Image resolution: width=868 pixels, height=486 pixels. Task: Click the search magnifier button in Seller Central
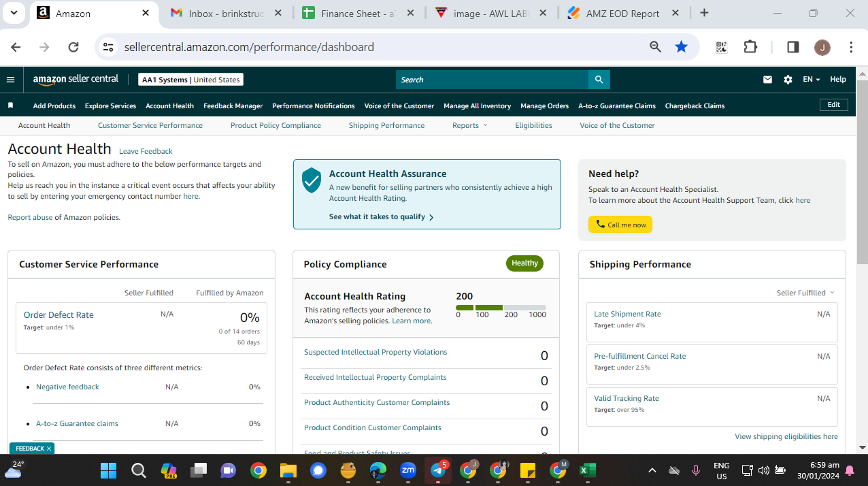pos(599,80)
